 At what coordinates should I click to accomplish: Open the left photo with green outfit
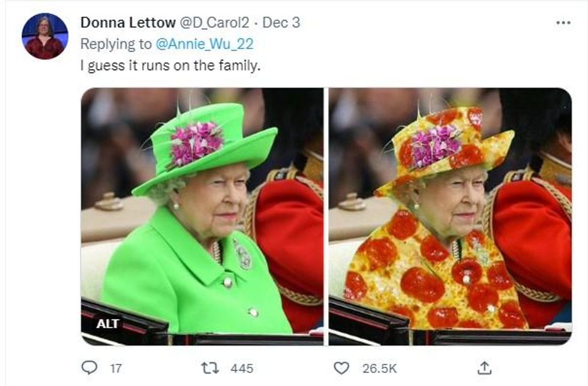pyautogui.click(x=202, y=216)
